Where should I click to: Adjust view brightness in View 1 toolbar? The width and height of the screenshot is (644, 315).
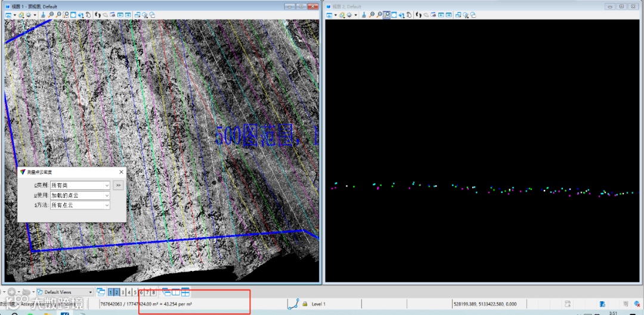click(29, 15)
